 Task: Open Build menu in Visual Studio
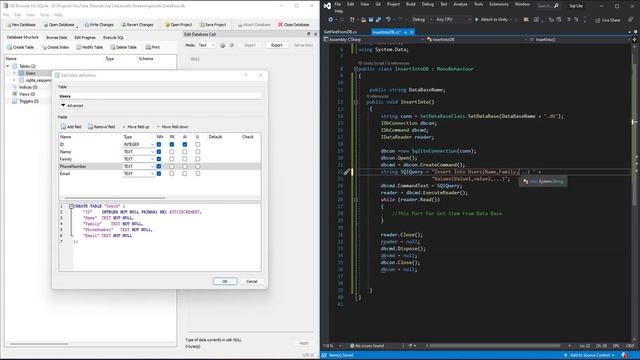pyautogui.click(x=411, y=4)
